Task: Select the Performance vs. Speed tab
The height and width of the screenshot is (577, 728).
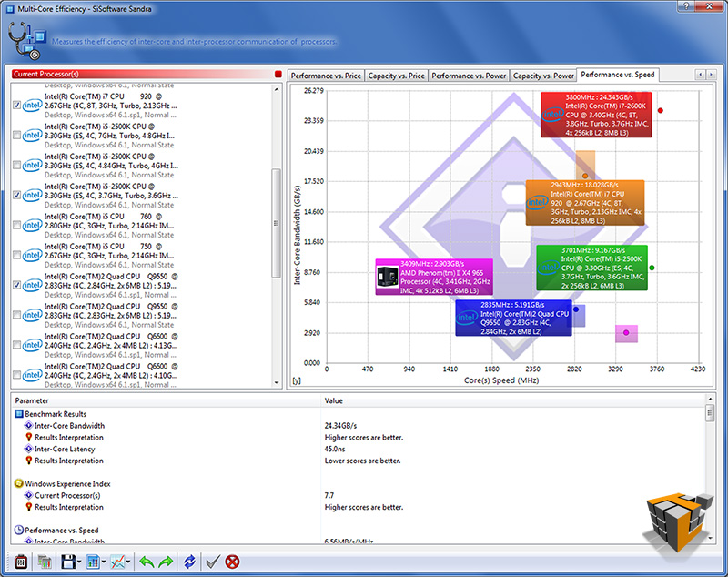Action: (x=618, y=75)
